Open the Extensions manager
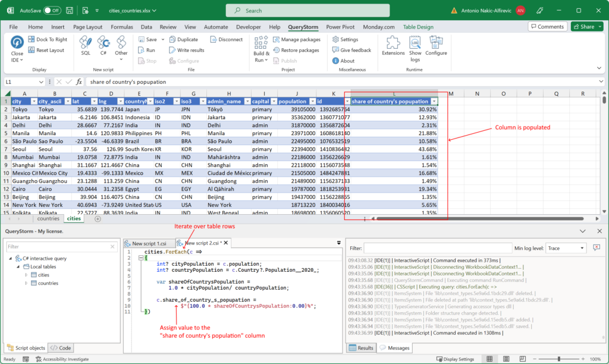This screenshot has width=609, height=364. [393, 45]
